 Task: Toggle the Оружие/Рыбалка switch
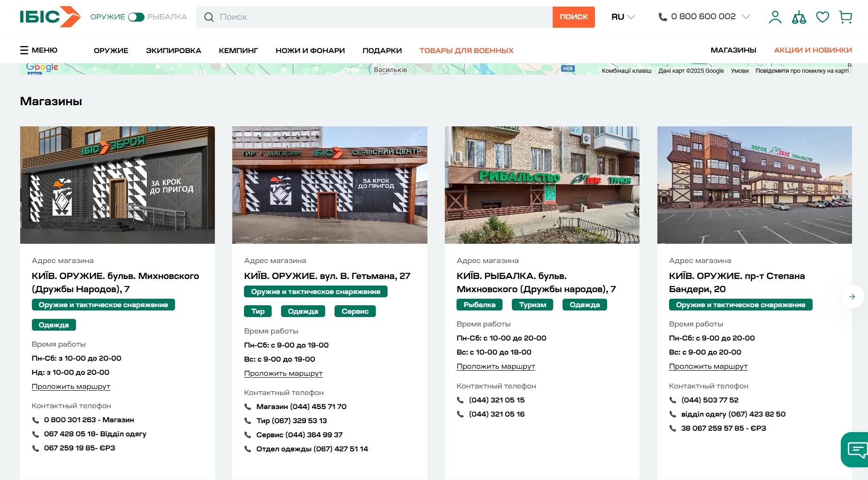tap(136, 17)
